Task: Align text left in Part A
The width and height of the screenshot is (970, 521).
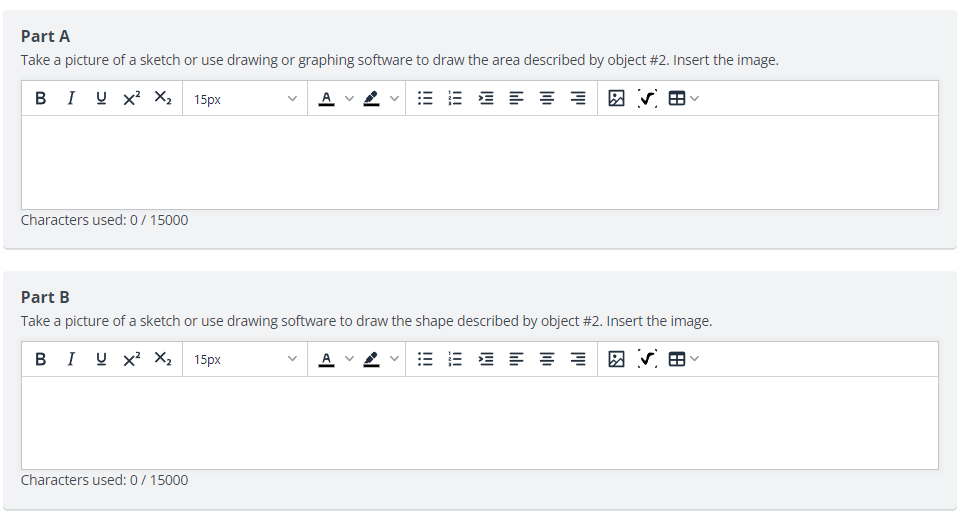Action: click(x=517, y=98)
